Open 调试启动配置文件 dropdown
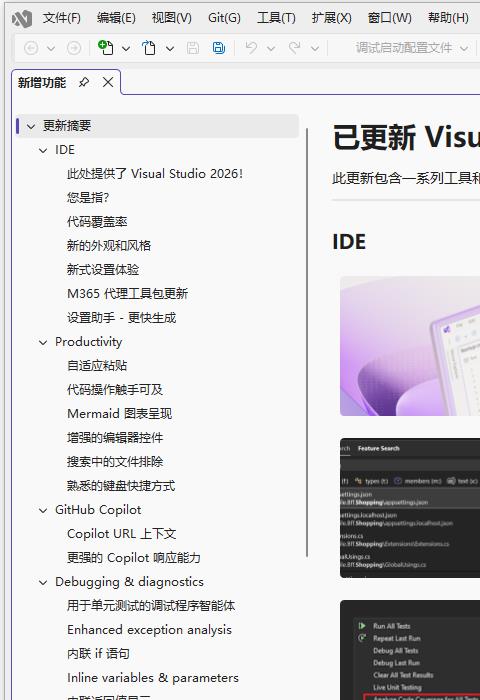Screen dimensions: 480x700 tap(464, 48)
